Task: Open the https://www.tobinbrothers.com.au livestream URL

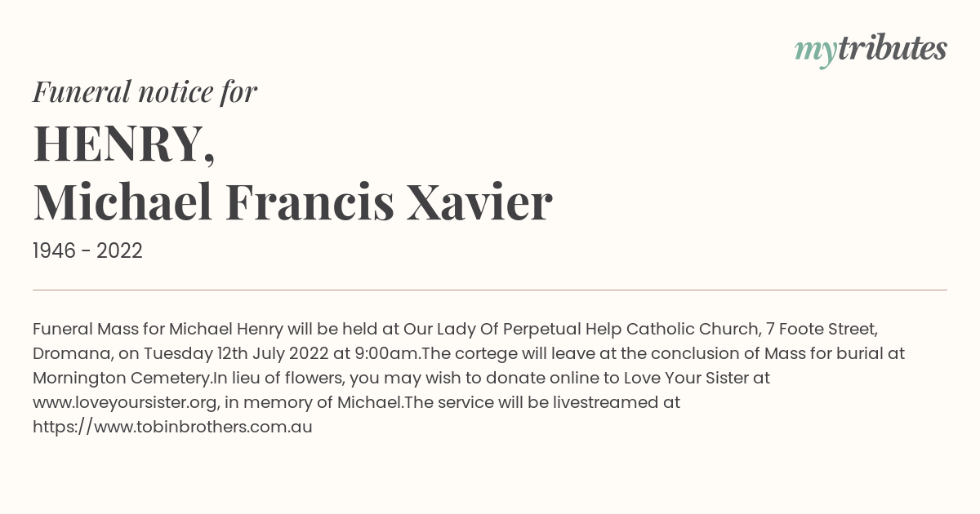Action: tap(172, 427)
